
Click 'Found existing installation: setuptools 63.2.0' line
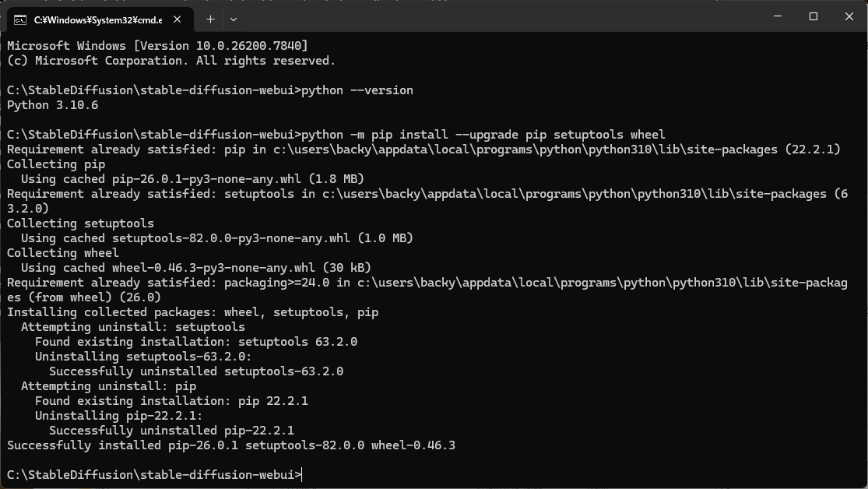click(x=196, y=342)
